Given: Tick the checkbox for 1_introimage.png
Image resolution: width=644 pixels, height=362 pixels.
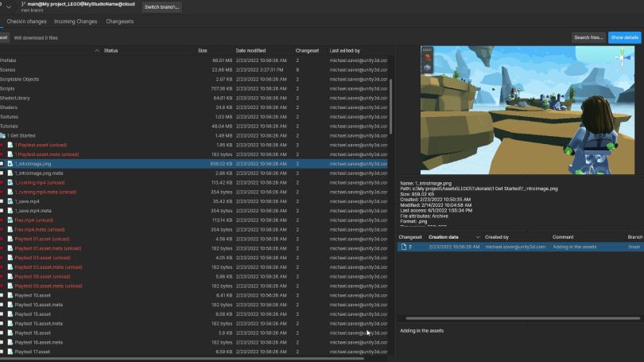Looking at the screenshot, I should pos(2,164).
